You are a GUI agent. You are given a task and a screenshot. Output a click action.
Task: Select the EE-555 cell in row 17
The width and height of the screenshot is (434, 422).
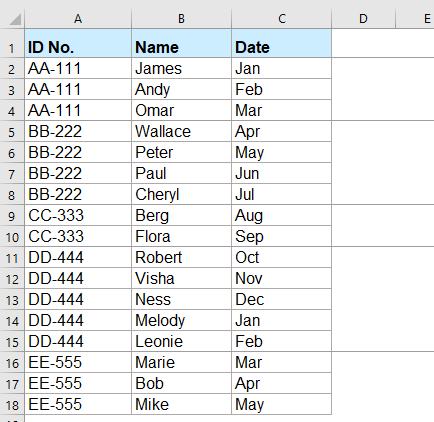[x=78, y=383]
